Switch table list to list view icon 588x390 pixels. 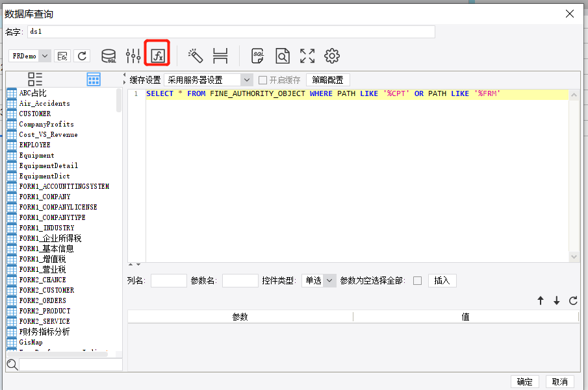point(35,79)
